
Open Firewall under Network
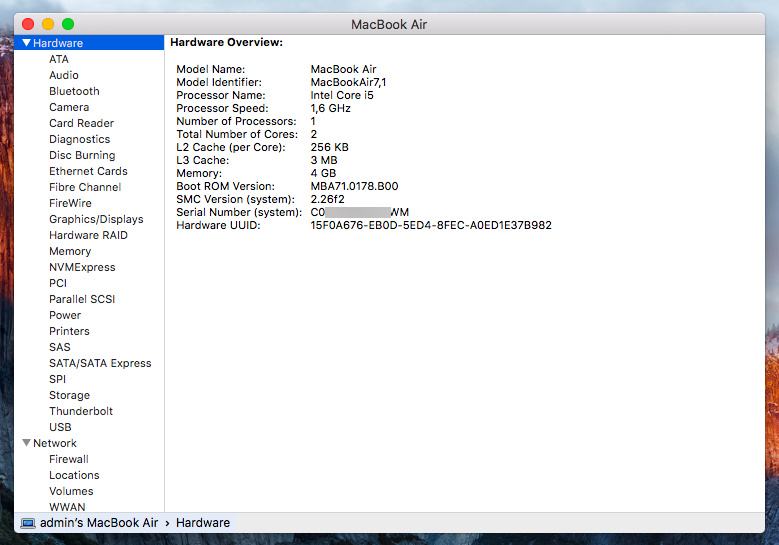69,459
